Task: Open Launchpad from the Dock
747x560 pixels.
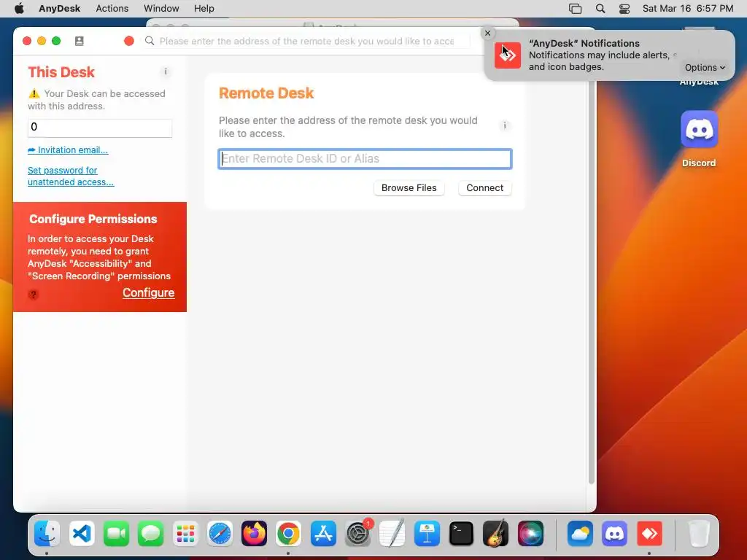Action: (x=185, y=533)
